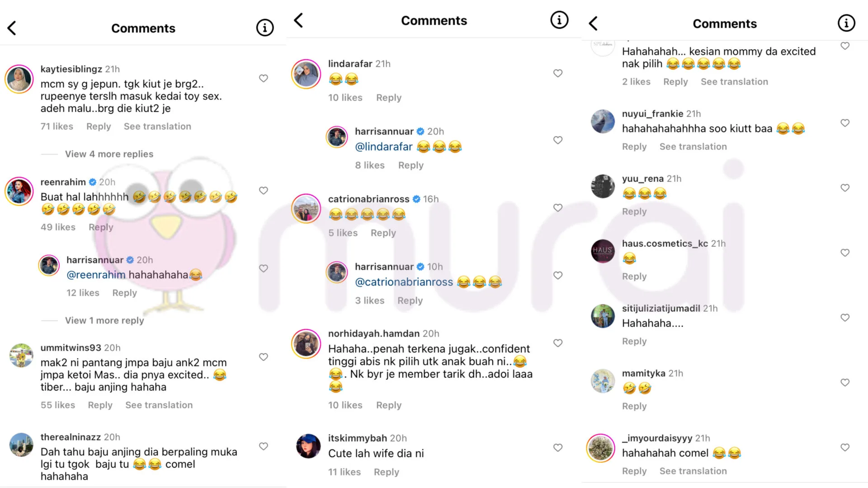Screen dimensions: 868x488
Task: Go back from the rightmost Comments panel
Action: click(x=594, y=23)
